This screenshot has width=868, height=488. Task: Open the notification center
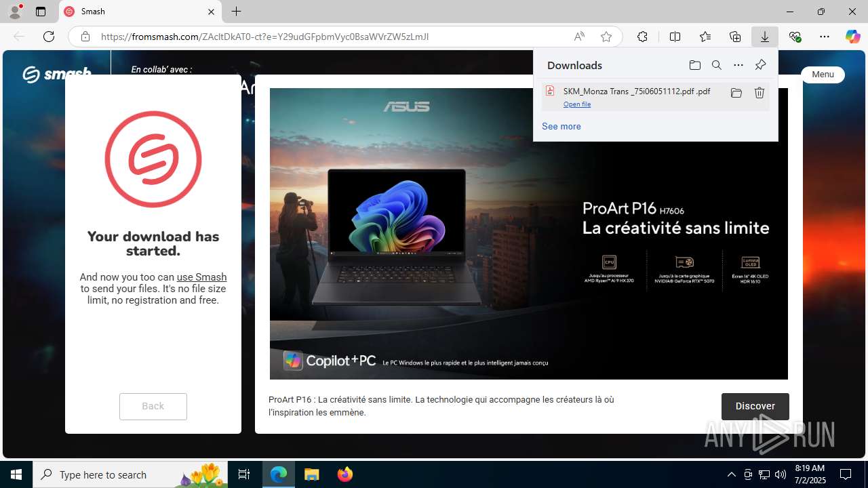point(846,474)
